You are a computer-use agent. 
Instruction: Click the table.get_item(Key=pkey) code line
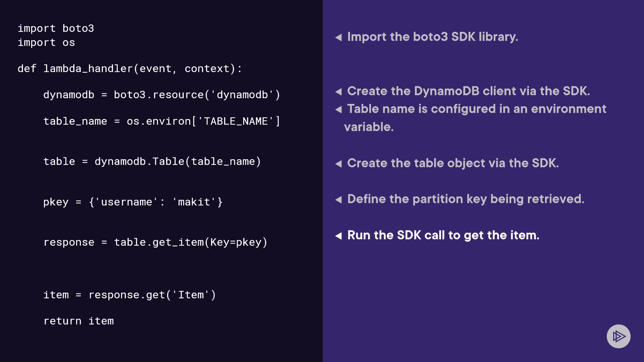point(155,242)
